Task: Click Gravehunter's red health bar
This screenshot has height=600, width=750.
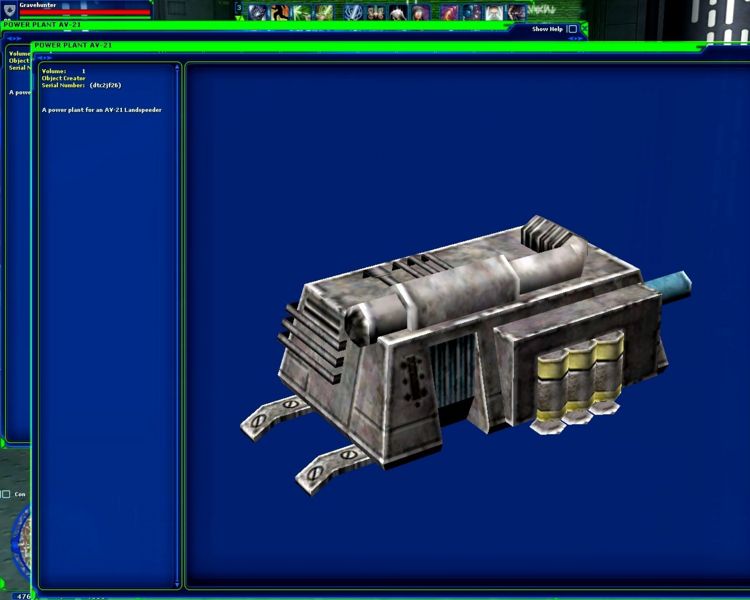Action: coord(85,12)
